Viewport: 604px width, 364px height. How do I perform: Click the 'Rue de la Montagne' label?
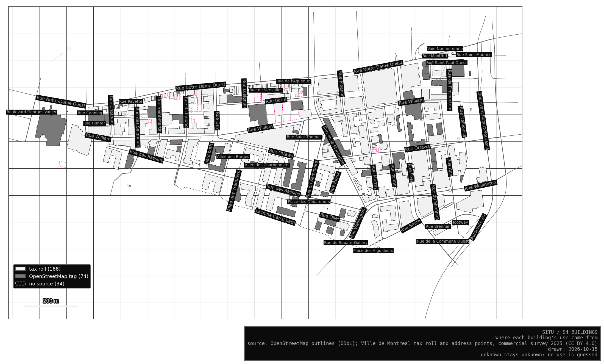pos(333,145)
